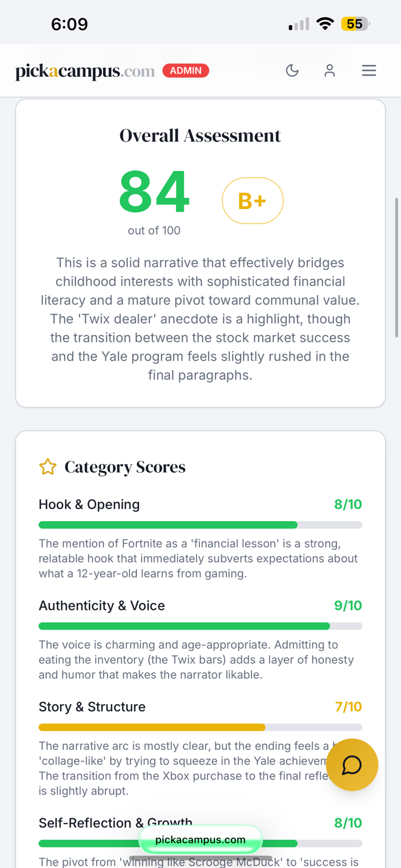Select the Hook & Opening category title
The height and width of the screenshot is (868, 401).
[89, 505]
